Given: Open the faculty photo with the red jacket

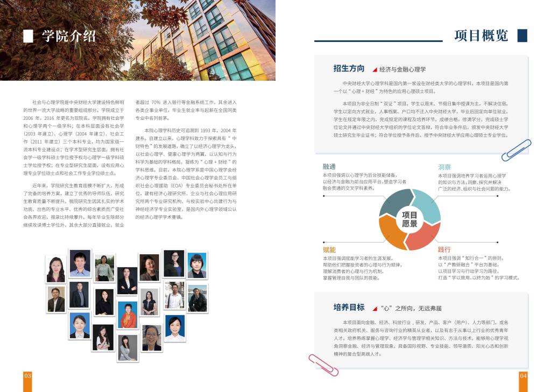Looking at the screenshot, I should click(x=128, y=316).
